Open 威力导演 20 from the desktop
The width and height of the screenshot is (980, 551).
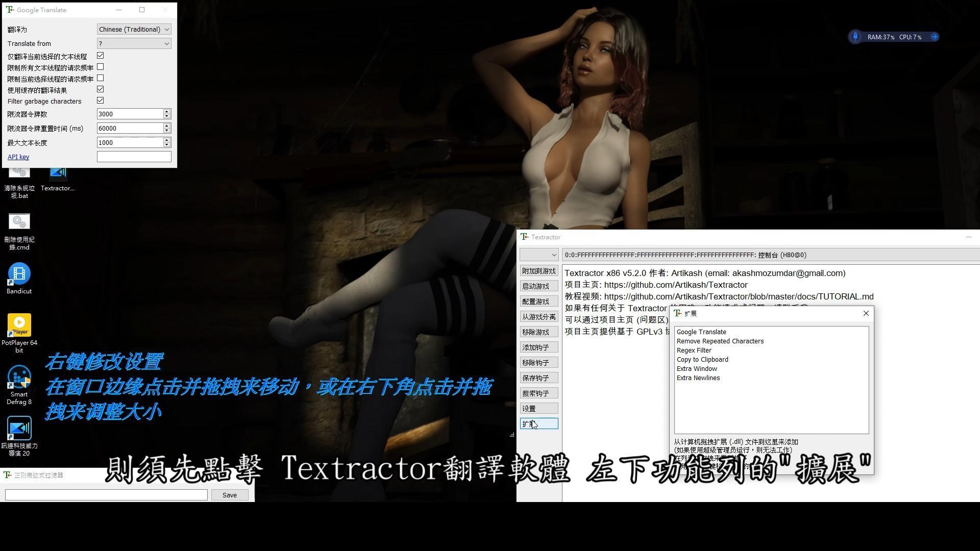19,429
